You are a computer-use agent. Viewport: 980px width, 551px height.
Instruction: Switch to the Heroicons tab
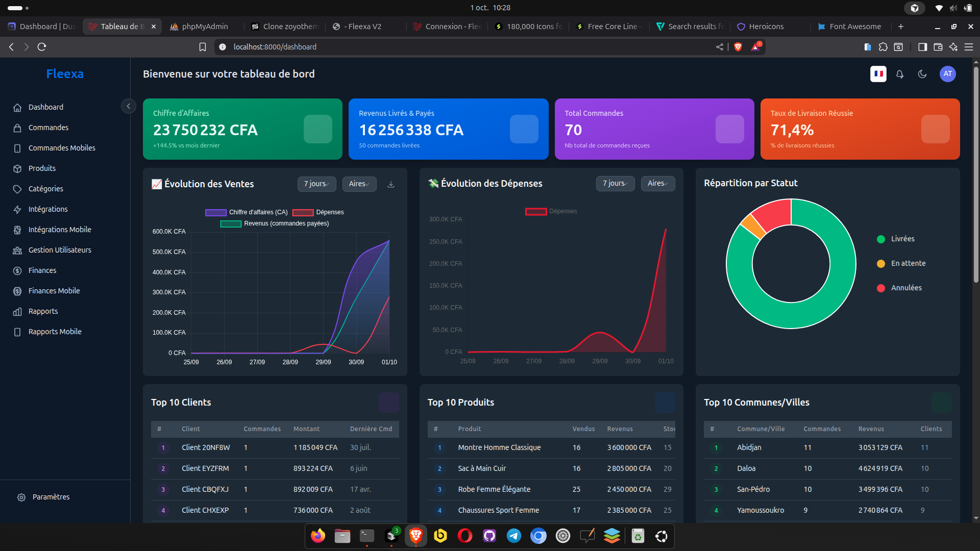coord(766,26)
